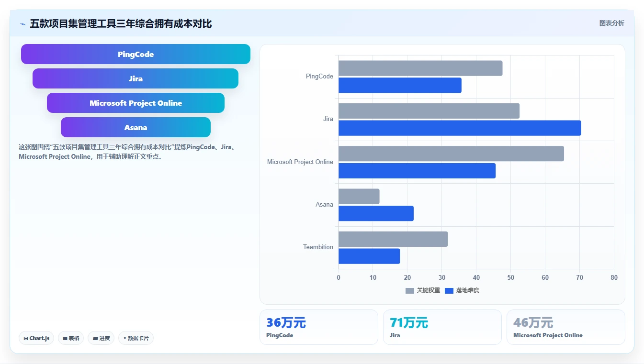Open the 46万元 Microsoft Project Online data card

click(x=566, y=327)
